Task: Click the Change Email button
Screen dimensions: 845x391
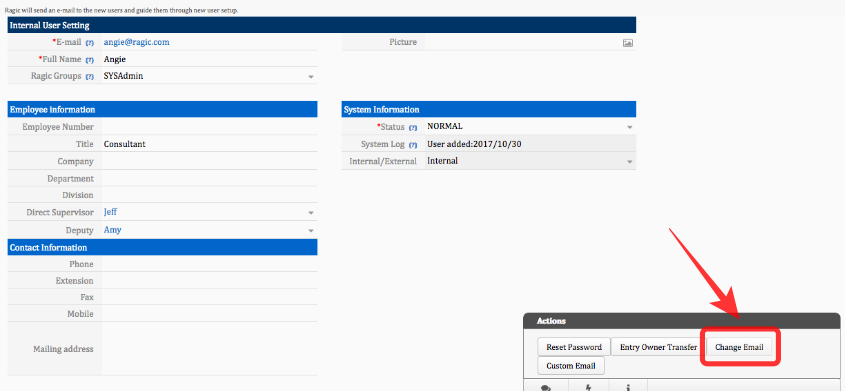Action: pyautogui.click(x=739, y=347)
